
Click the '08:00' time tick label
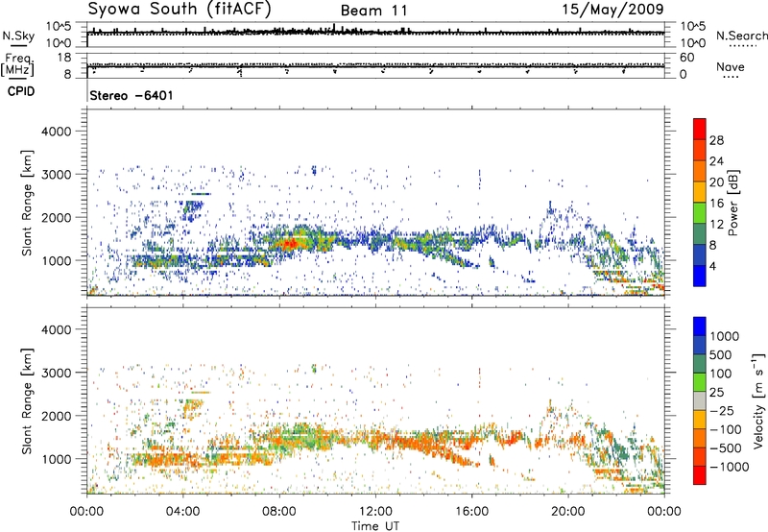[279, 512]
